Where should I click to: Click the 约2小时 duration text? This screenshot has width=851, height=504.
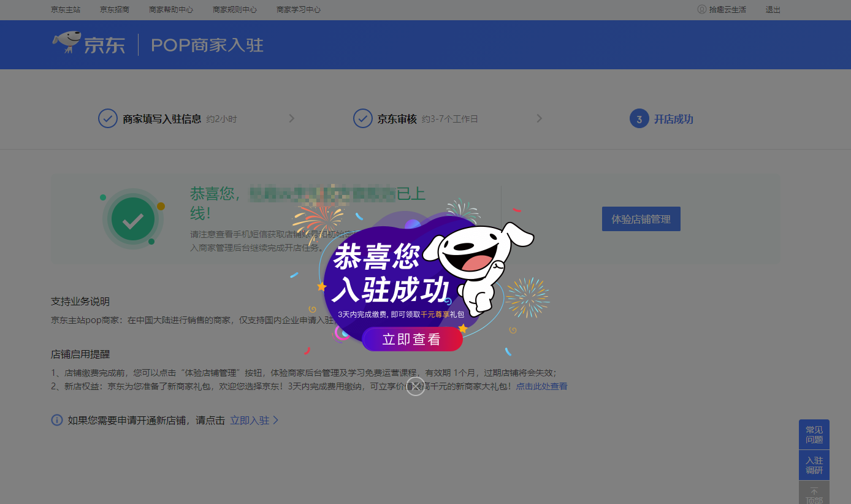221,119
